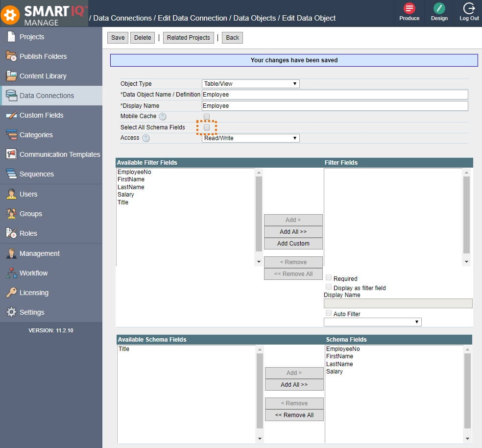Click the Data Connections database icon

11,96
